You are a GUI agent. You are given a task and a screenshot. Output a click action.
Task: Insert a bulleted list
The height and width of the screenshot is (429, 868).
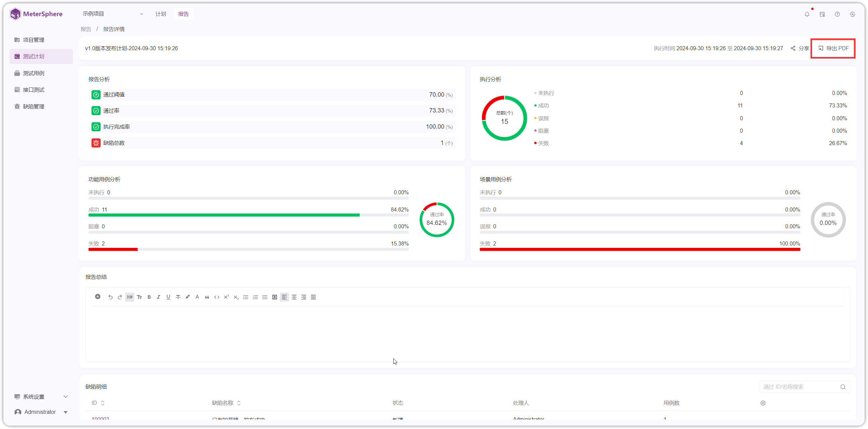(246, 297)
